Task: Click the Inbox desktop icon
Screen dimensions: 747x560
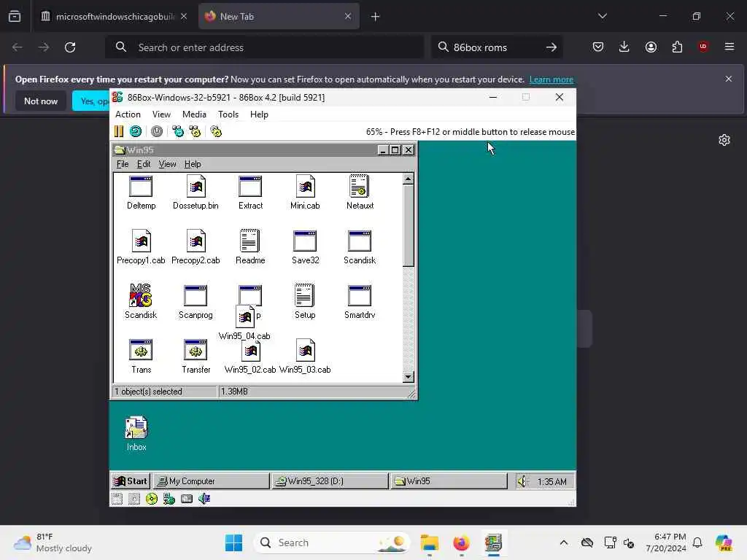Action: point(136,434)
